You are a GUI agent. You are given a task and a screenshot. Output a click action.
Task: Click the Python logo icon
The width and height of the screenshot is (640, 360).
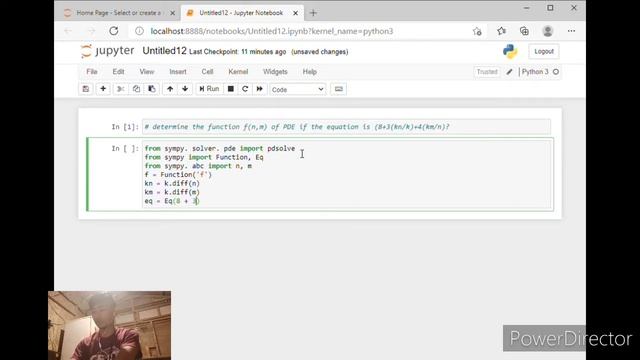(x=510, y=51)
